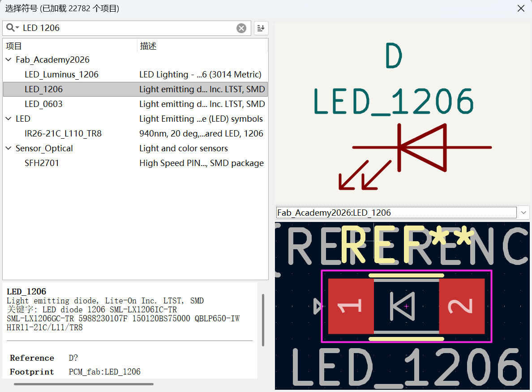
Task: Collapse the Sensor_Optical library group
Action: (x=9, y=148)
